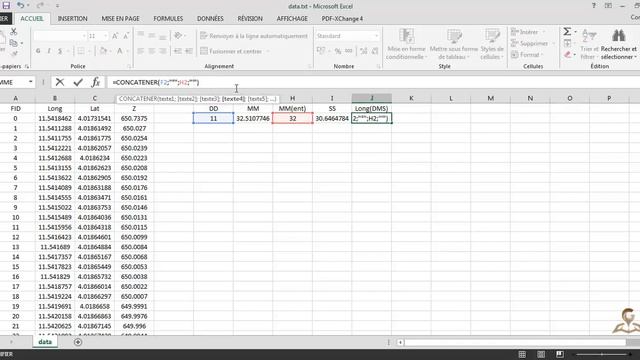This screenshot has width=640, height=360.
Task: Apply percent style format
Action: tap(338, 51)
